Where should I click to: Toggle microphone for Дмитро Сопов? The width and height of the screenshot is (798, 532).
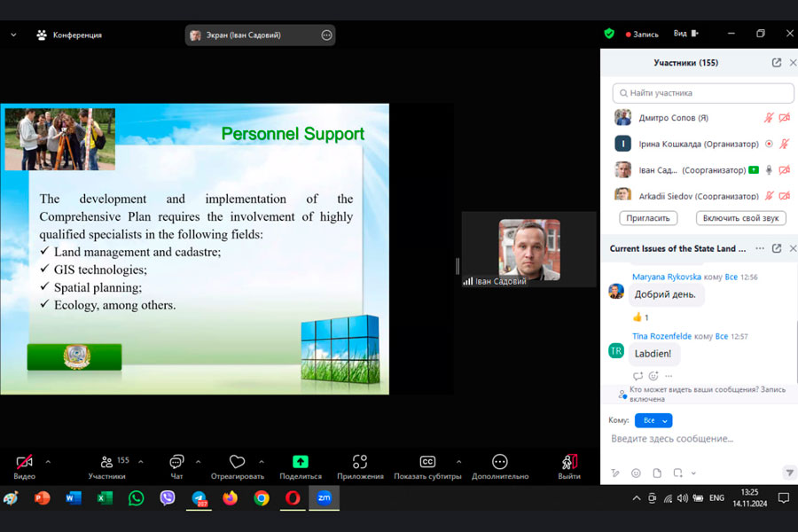768,118
